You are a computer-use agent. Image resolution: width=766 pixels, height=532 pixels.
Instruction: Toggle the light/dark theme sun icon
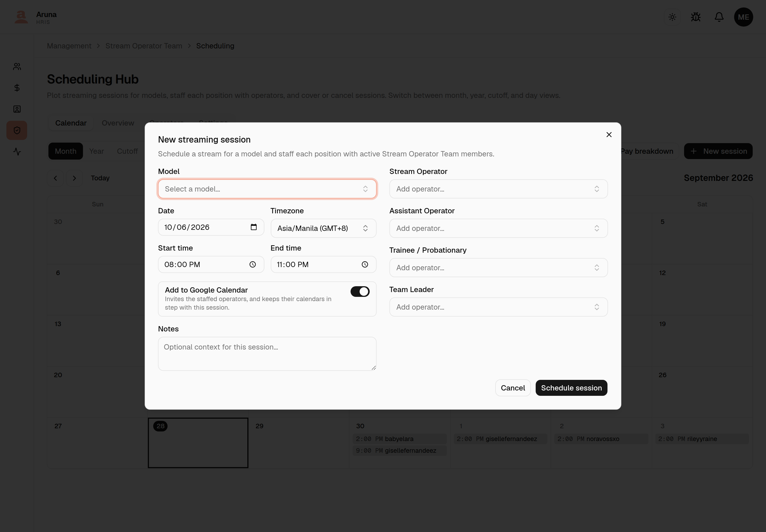point(672,17)
